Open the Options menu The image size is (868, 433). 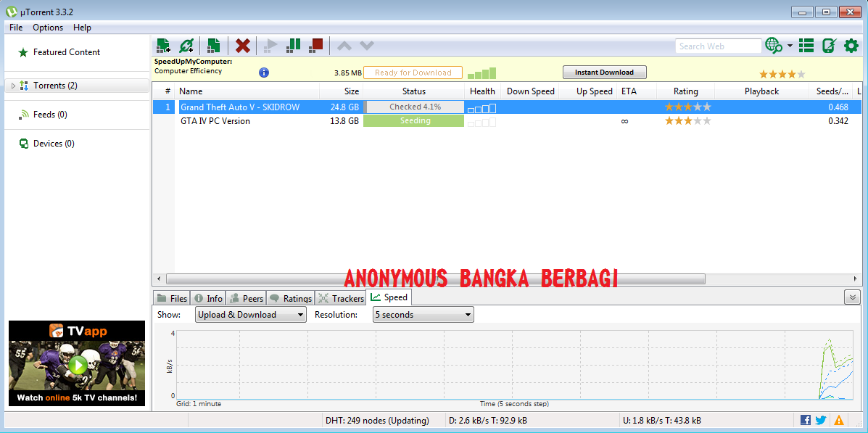click(48, 27)
